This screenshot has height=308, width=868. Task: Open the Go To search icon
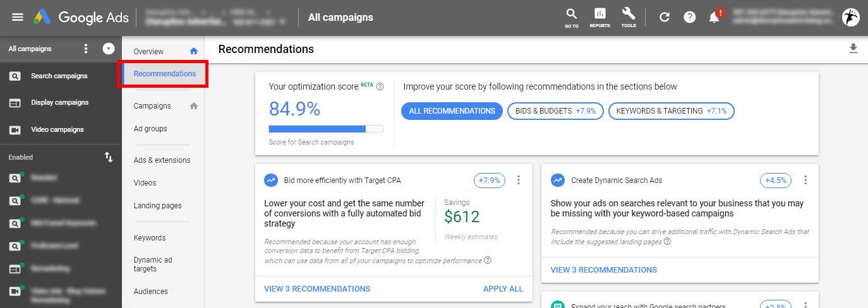572,18
